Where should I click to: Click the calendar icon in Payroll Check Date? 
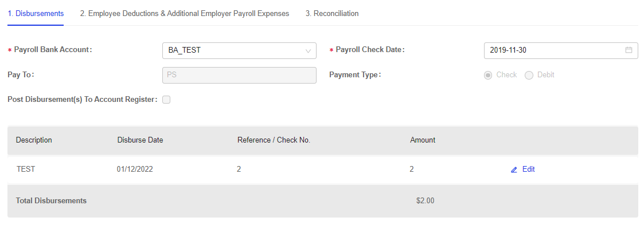click(629, 50)
